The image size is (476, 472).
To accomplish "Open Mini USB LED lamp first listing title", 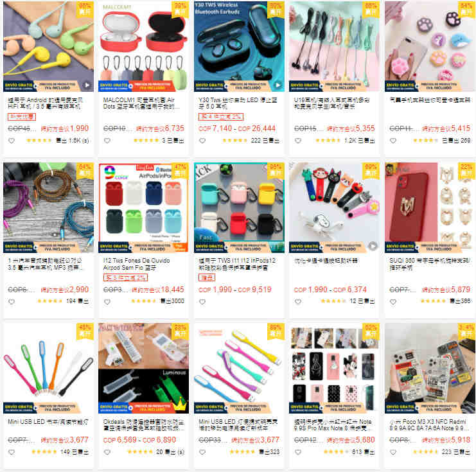I will coord(48,422).
